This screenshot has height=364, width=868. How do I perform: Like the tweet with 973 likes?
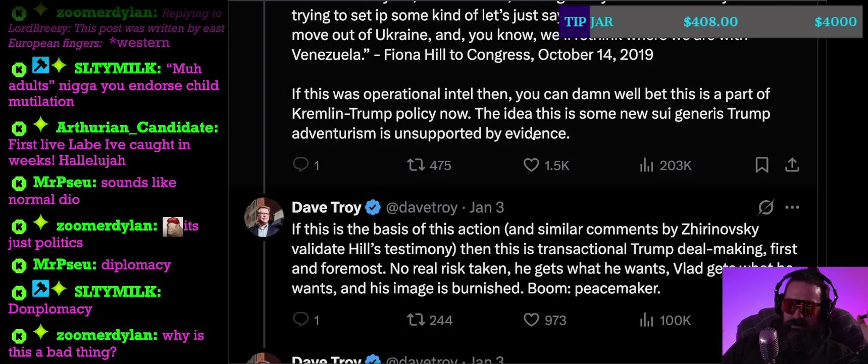coord(531,320)
